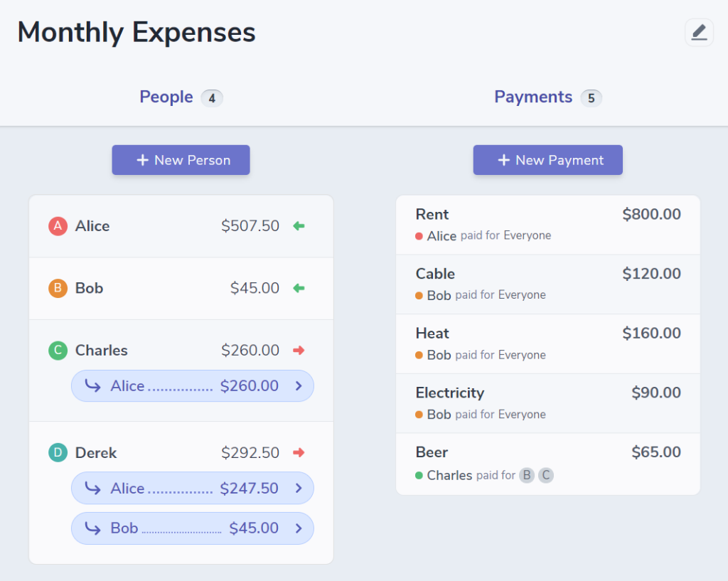
Task: Click the green payer dot on the Beer payment
Action: [419, 475]
